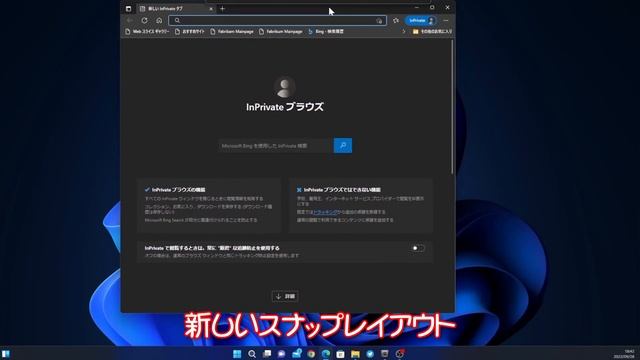Click the blue search button
Screen dimensions: 640x360
(x=343, y=146)
